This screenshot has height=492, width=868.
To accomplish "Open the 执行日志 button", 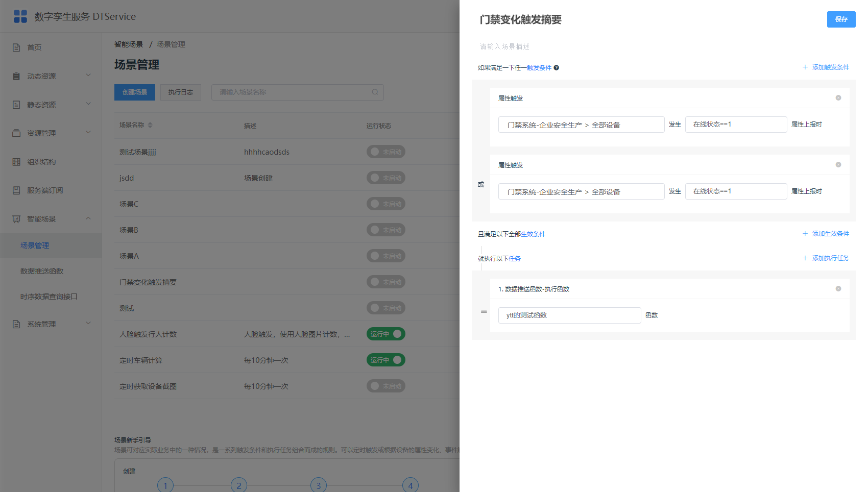I will (x=181, y=92).
